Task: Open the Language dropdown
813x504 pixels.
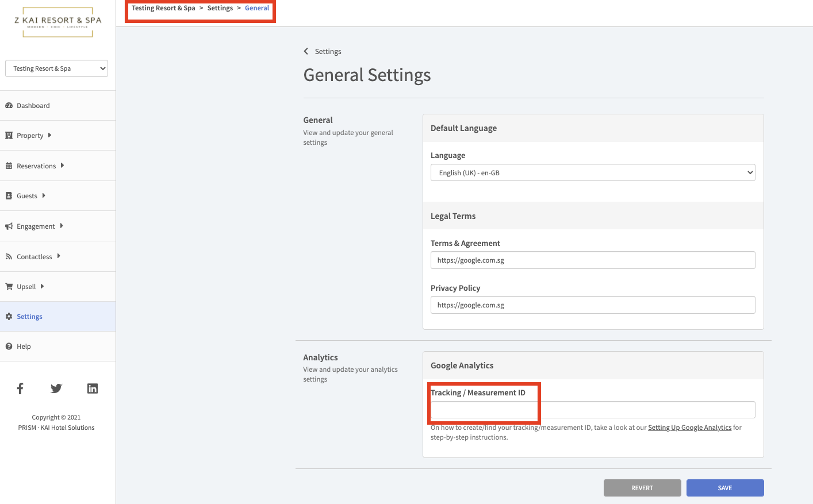Action: tap(592, 172)
